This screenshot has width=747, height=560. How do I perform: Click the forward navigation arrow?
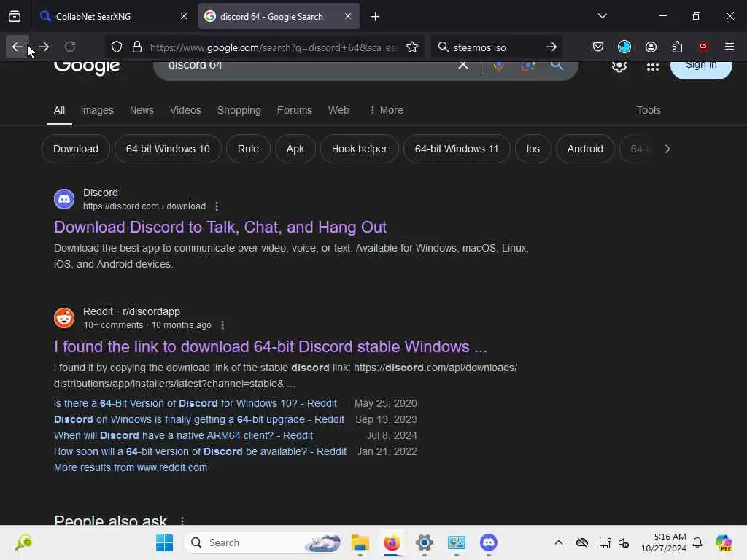click(x=44, y=47)
